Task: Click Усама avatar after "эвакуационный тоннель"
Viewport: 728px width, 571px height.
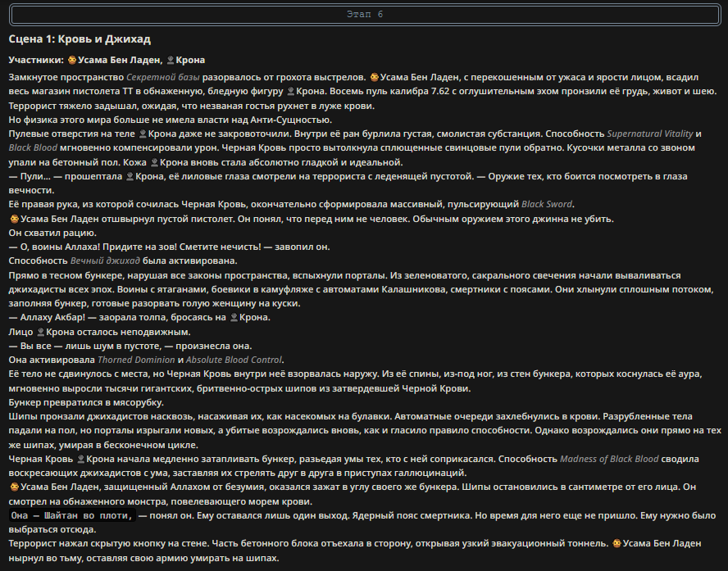Action: coord(617,544)
